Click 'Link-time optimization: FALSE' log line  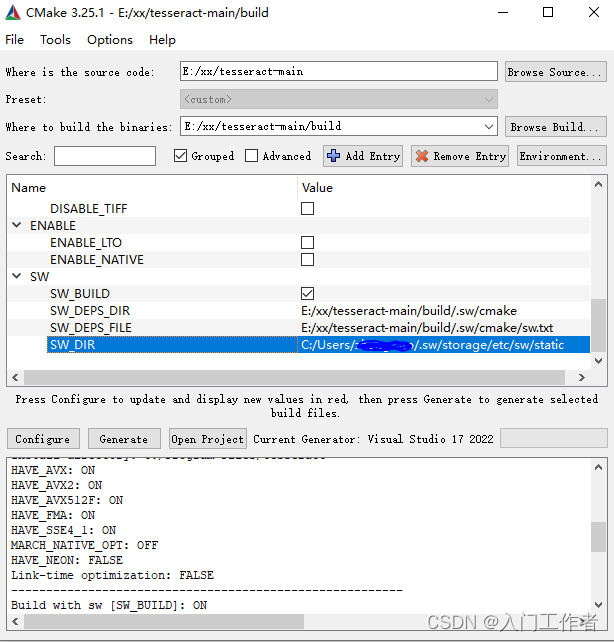112,575
